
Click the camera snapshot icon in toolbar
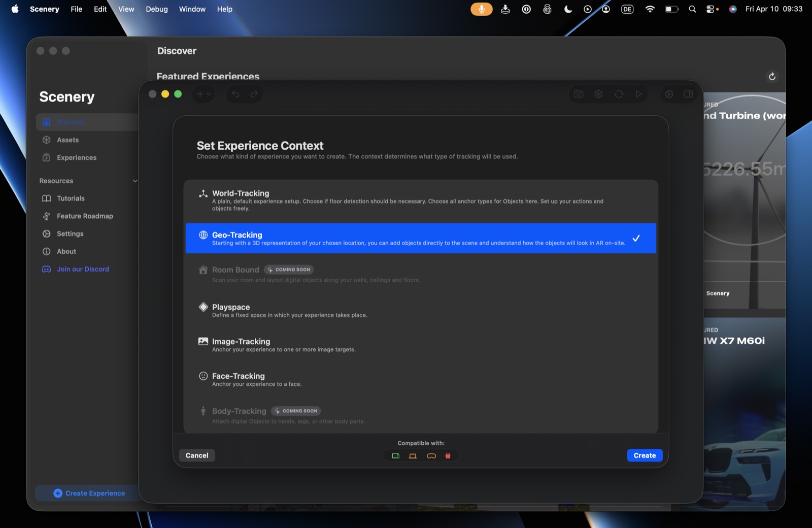(x=579, y=94)
